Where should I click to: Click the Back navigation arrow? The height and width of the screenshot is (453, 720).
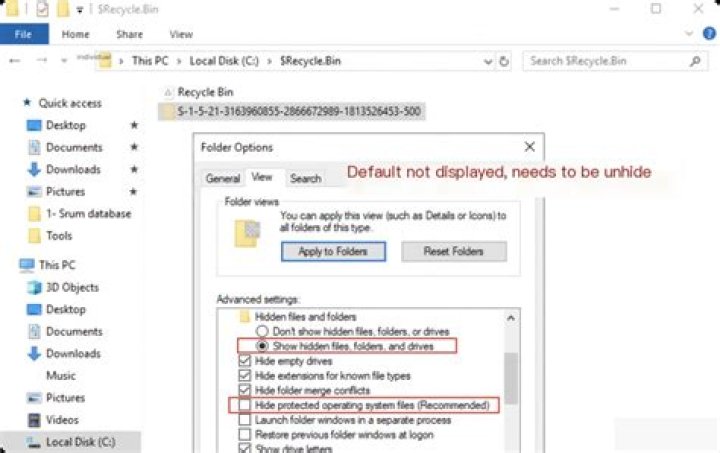pyautogui.click(x=15, y=61)
